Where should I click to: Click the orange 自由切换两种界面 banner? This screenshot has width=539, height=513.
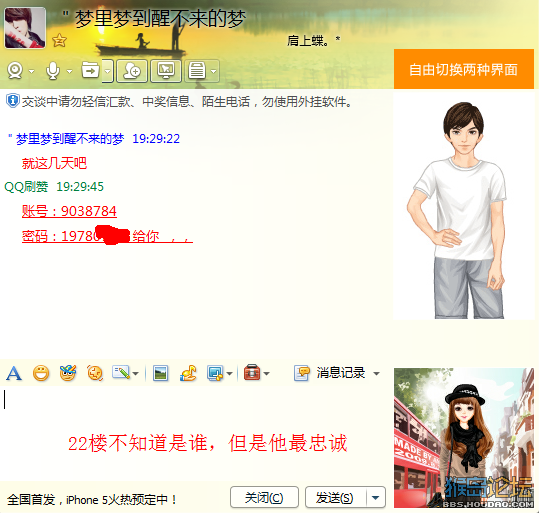(x=464, y=69)
